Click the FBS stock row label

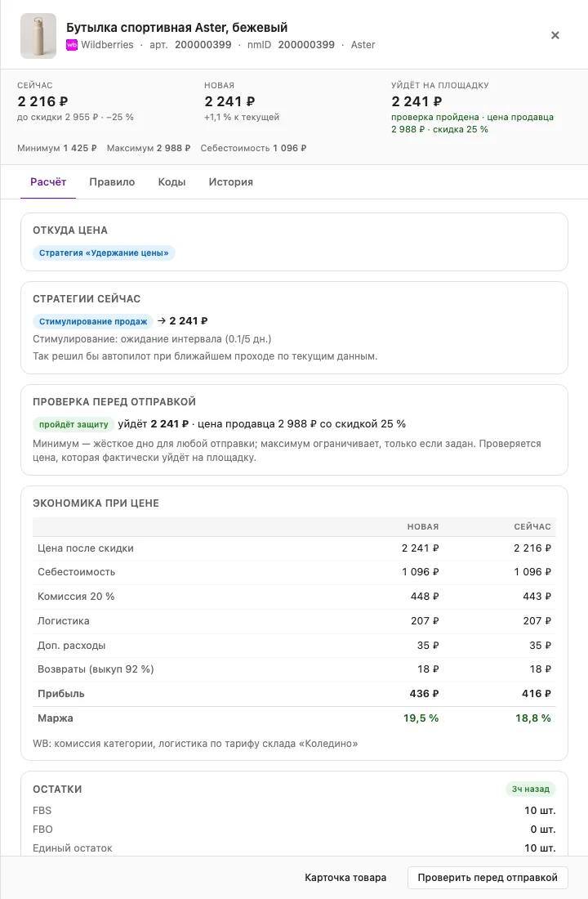click(x=42, y=810)
